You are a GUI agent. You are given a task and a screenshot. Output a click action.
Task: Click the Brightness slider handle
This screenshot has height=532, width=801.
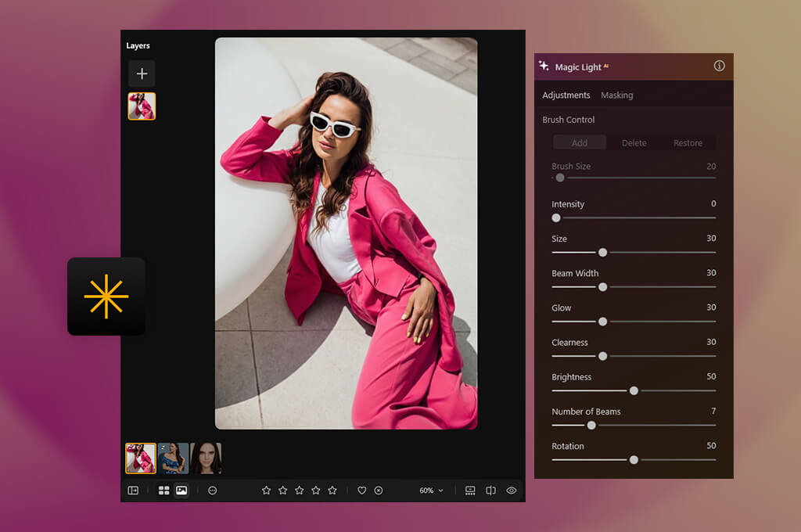click(634, 391)
